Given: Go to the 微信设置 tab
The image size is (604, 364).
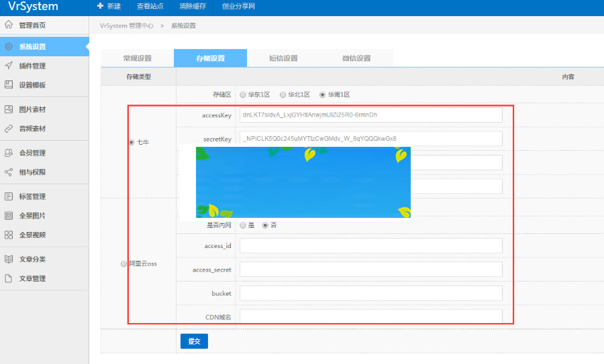Looking at the screenshot, I should (x=356, y=58).
